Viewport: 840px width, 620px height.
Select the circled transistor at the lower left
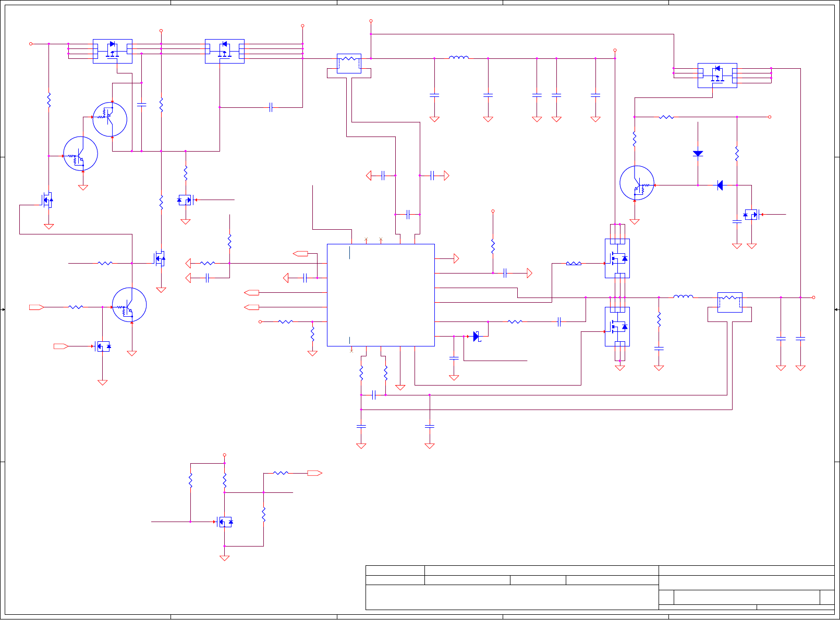coord(129,305)
